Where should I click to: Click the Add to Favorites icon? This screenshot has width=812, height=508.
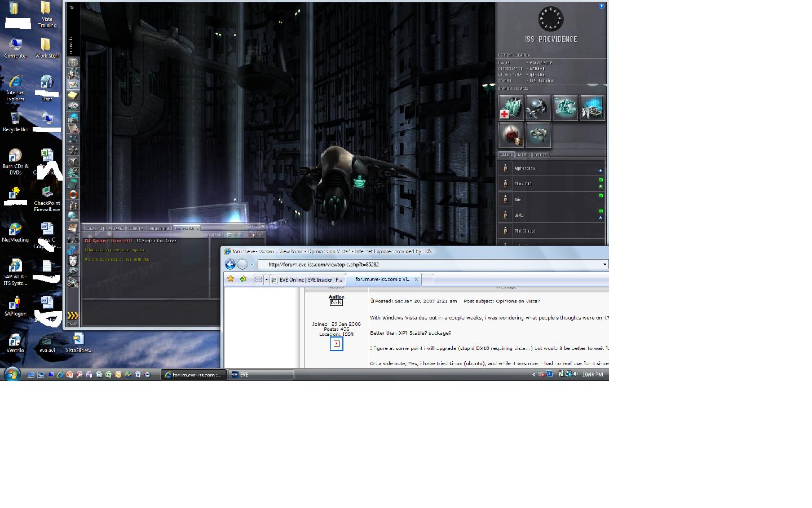[x=244, y=279]
